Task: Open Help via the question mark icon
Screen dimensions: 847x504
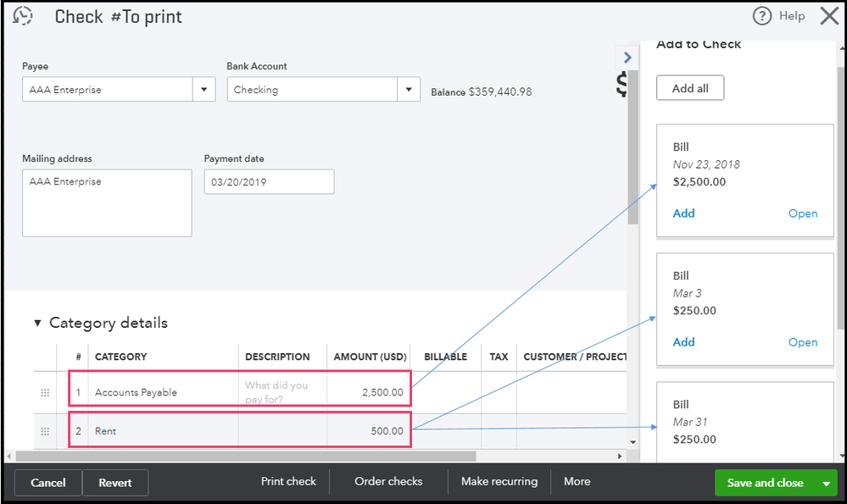Action: point(762,16)
